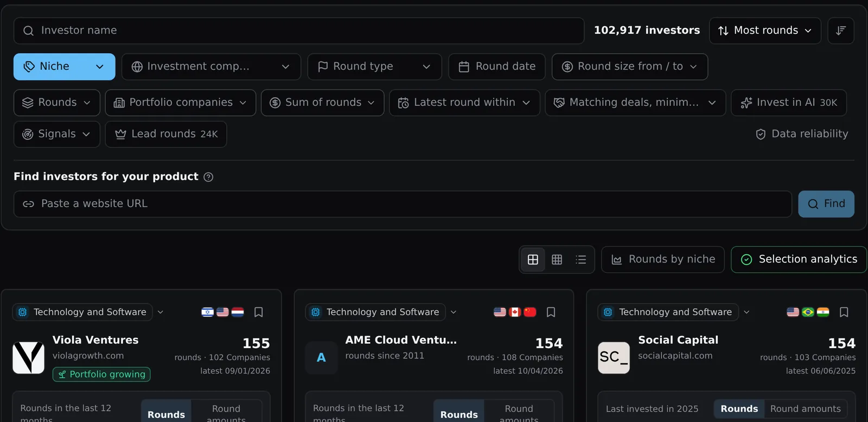Click the country flags on Viola Ventures card
Viewport: 868px width, 422px height.
tap(222, 312)
